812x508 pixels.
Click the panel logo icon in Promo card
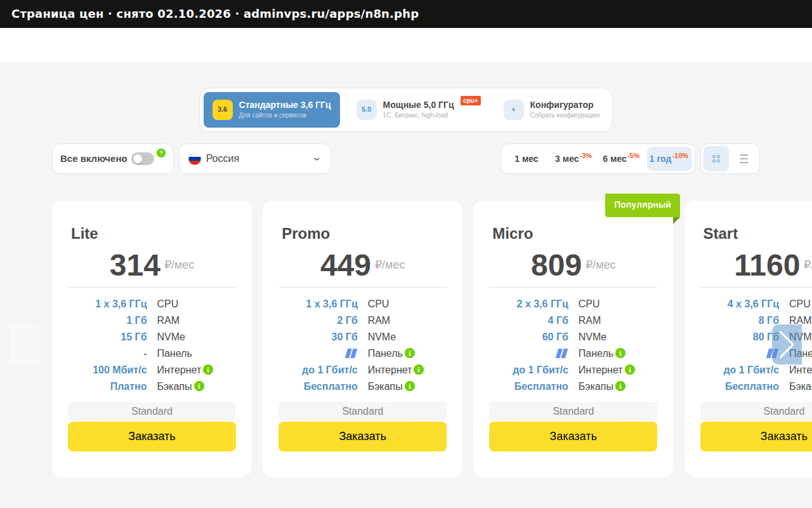click(351, 353)
